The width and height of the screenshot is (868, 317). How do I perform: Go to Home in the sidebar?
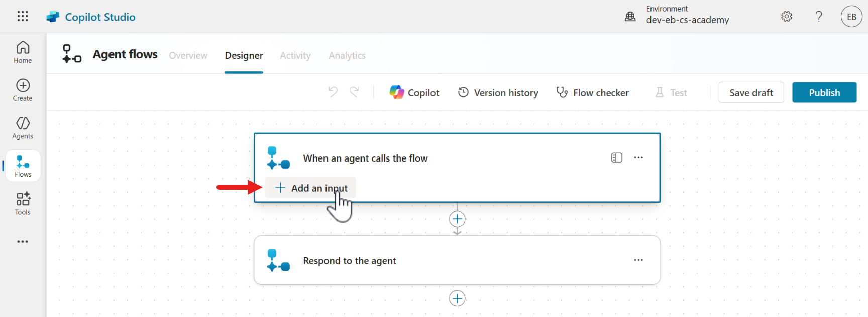tap(23, 52)
